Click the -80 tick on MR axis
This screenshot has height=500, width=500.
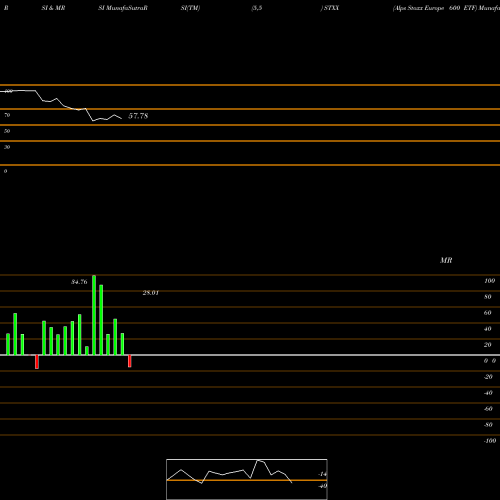tap(488, 425)
